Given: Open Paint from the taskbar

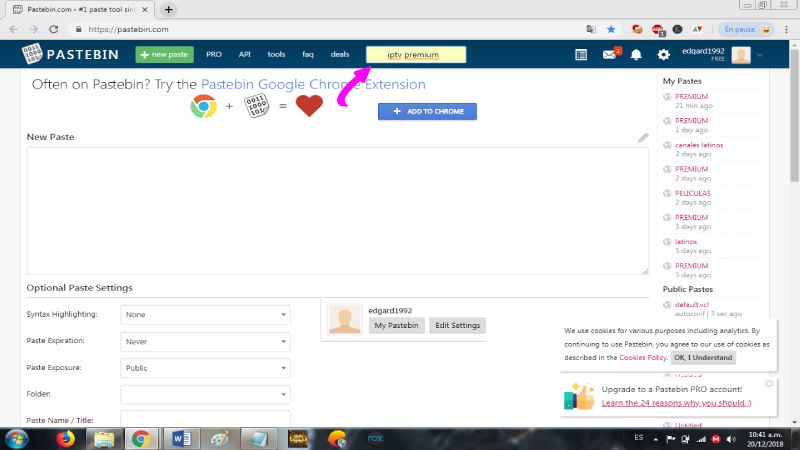Looking at the screenshot, I should [x=219, y=439].
